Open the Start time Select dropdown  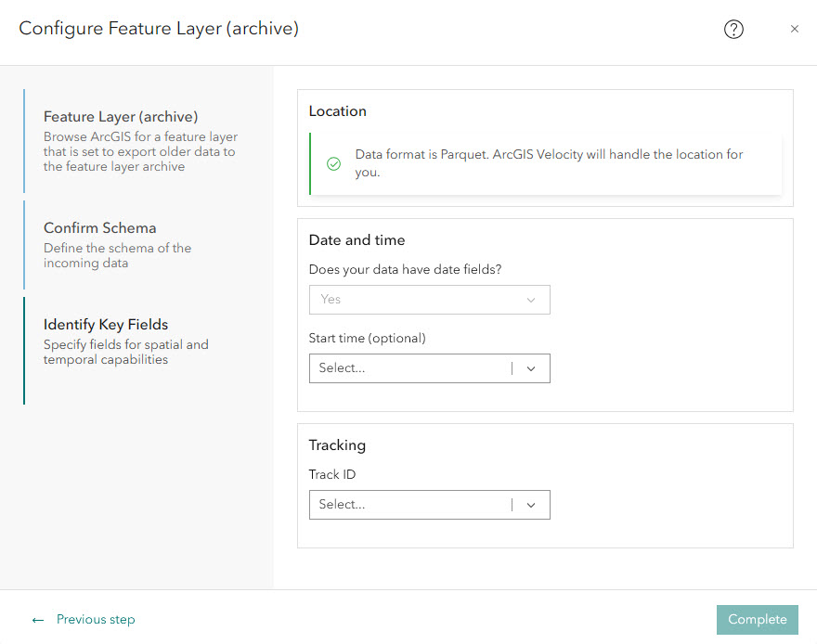click(x=429, y=368)
